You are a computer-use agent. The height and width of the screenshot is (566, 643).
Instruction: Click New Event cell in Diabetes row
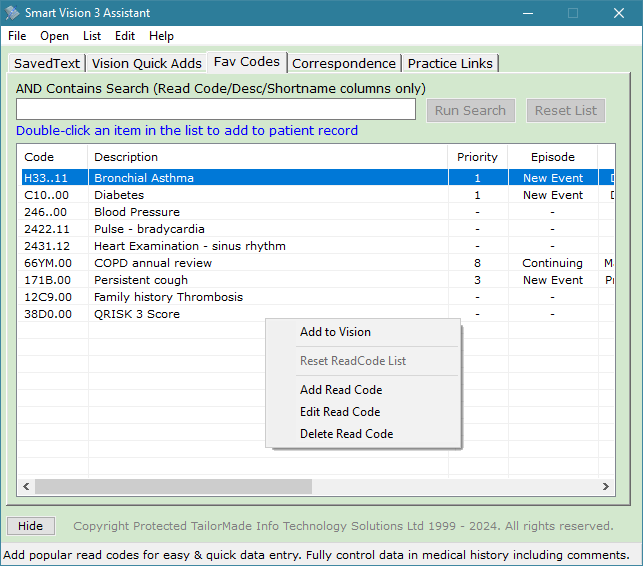(x=553, y=195)
